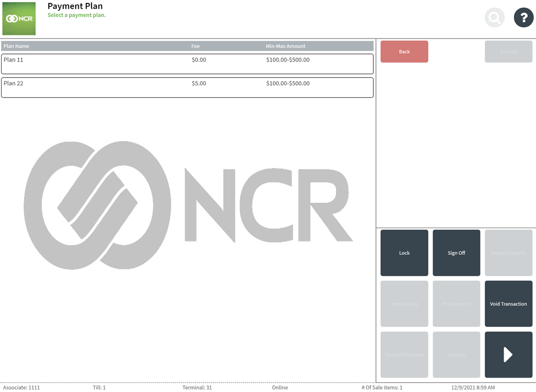
Task: Click the greyed-out search magnifier icon
Action: pyautogui.click(x=494, y=18)
